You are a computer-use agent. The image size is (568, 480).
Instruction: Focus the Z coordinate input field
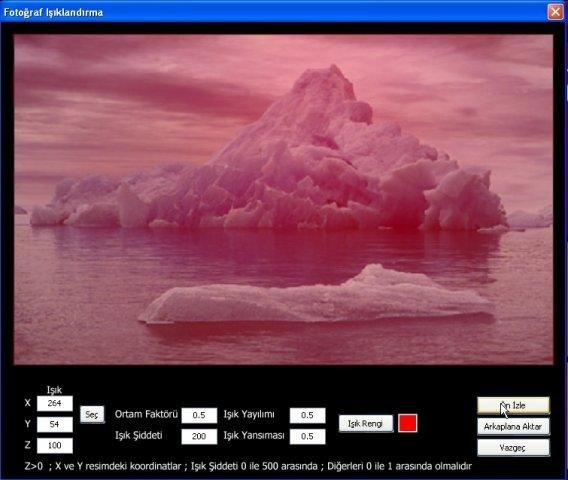pos(55,446)
